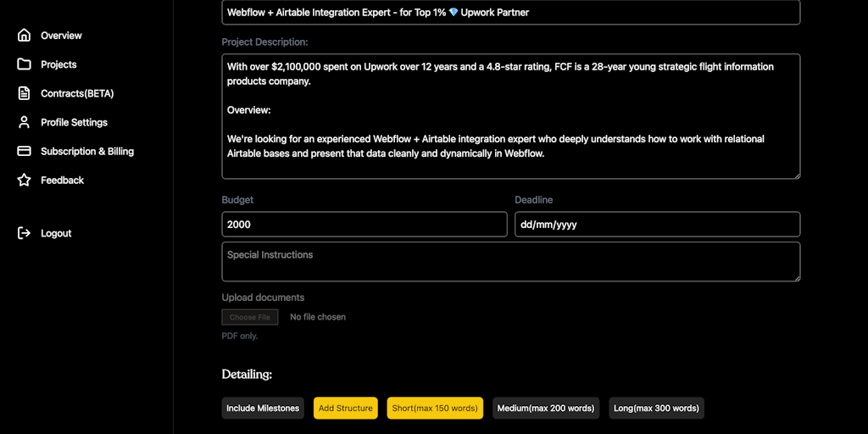Toggle the Include Milestones option
Screen dimensions: 868x434
coord(263,408)
